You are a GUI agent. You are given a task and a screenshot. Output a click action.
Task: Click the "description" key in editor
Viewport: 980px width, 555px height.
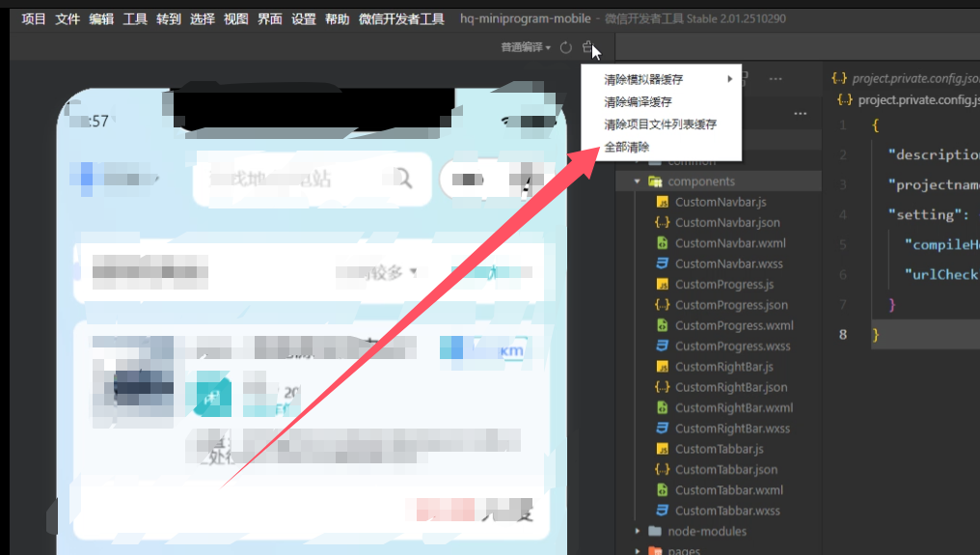click(x=934, y=154)
